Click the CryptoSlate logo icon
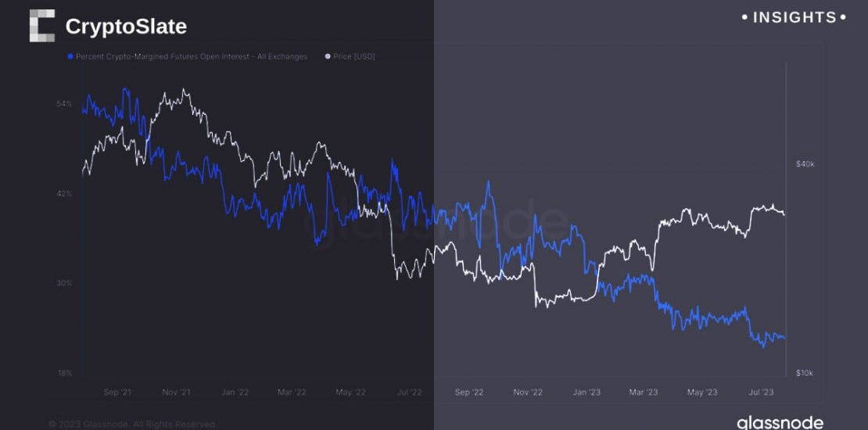The image size is (868, 430). click(41, 26)
